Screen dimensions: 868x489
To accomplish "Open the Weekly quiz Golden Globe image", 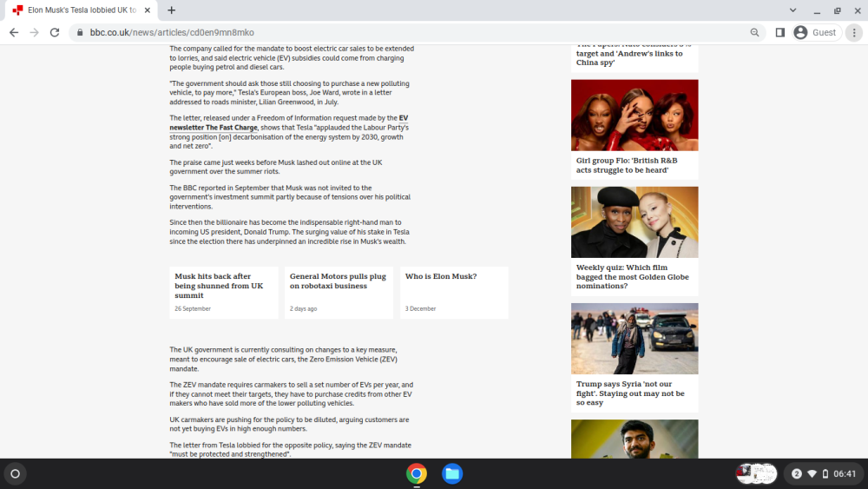I will pyautogui.click(x=635, y=222).
